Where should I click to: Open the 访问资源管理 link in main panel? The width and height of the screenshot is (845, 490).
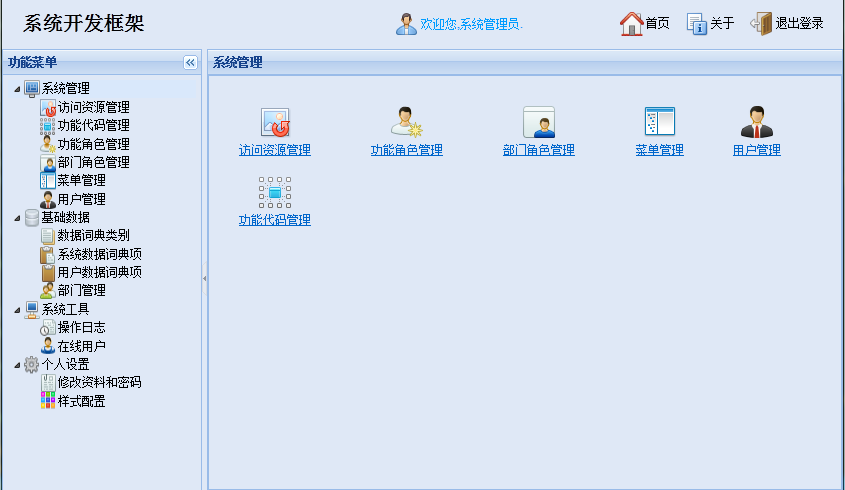[x=275, y=150]
